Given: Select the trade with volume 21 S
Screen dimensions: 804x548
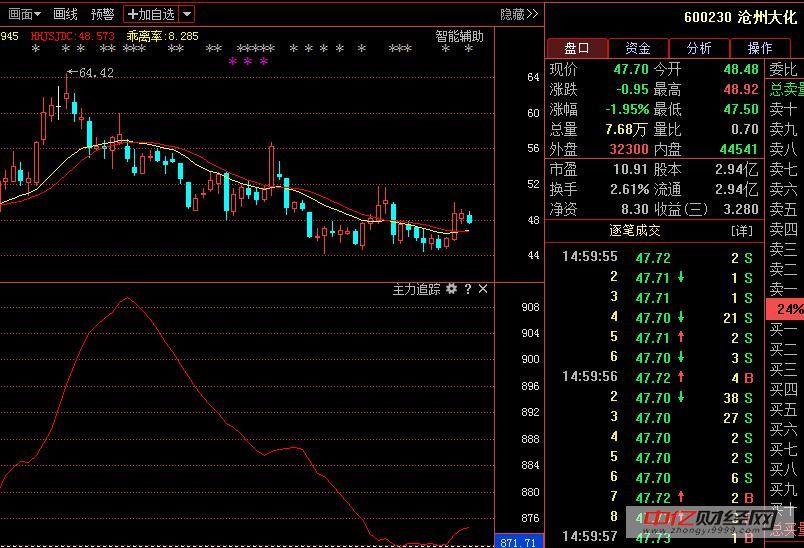Looking at the screenshot, I should (657, 317).
